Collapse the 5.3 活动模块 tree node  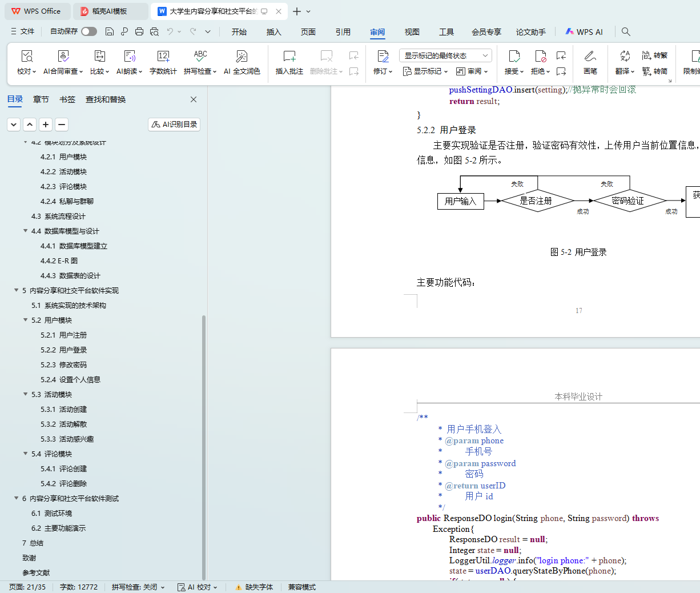pyautogui.click(x=26, y=394)
